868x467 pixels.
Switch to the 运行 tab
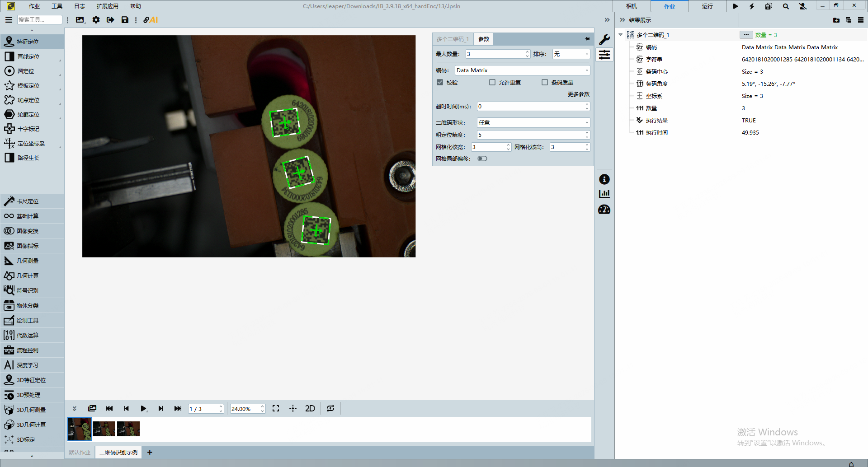[708, 6]
